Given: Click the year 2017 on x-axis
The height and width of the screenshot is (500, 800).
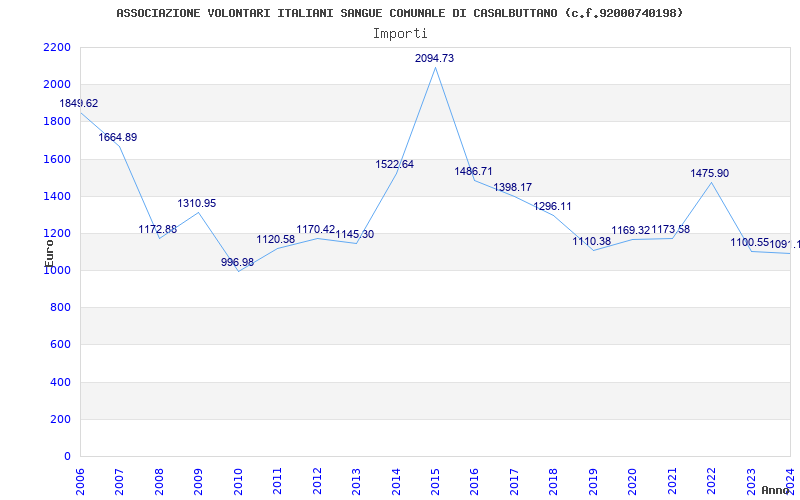Looking at the screenshot, I should [514, 481].
